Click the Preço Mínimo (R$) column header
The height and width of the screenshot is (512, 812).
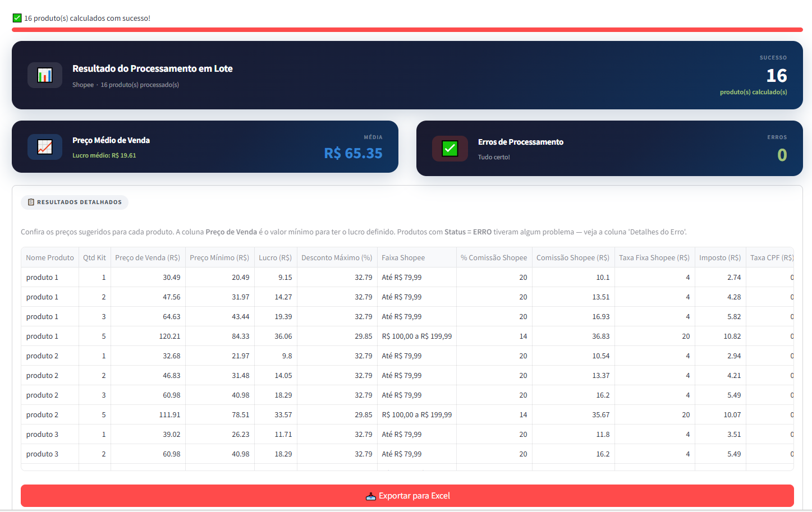219,257
